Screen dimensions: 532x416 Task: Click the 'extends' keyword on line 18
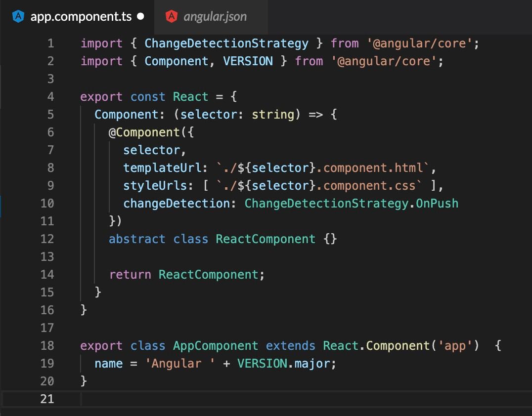290,345
